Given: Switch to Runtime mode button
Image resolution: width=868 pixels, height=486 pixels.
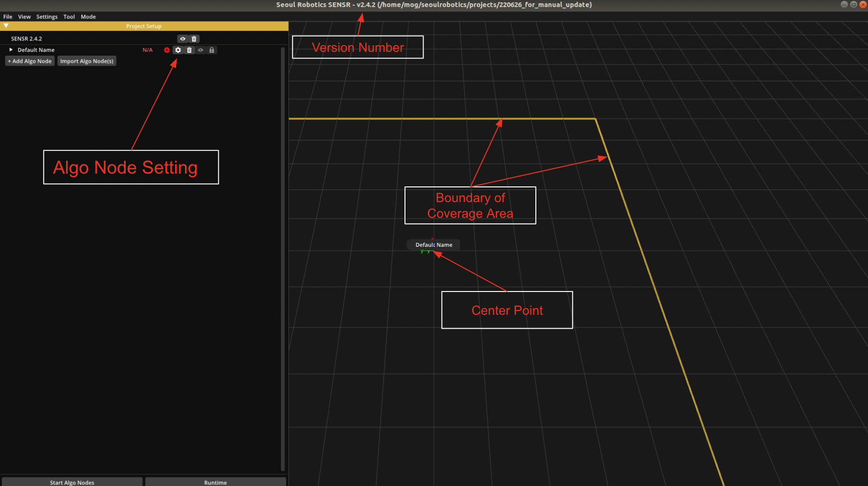Looking at the screenshot, I should point(216,482).
